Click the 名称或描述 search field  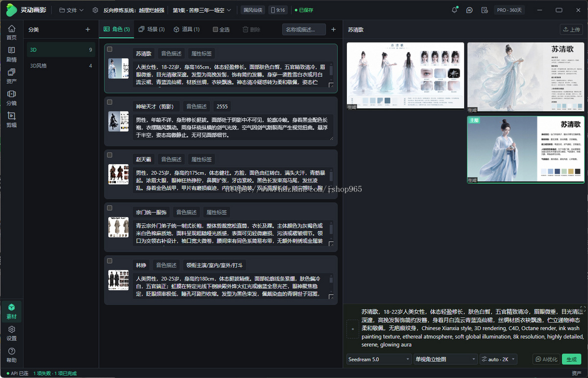(x=304, y=29)
